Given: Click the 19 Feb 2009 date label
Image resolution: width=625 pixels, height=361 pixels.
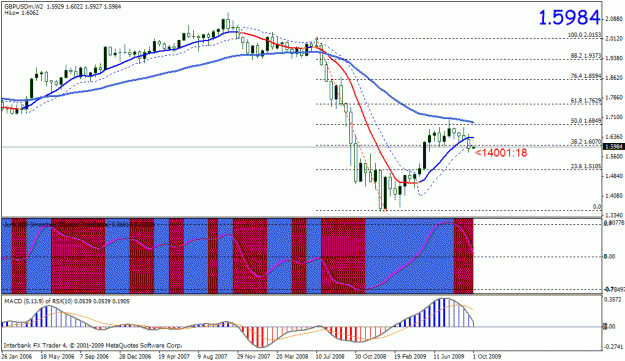Looking at the screenshot, I should 410,356.
